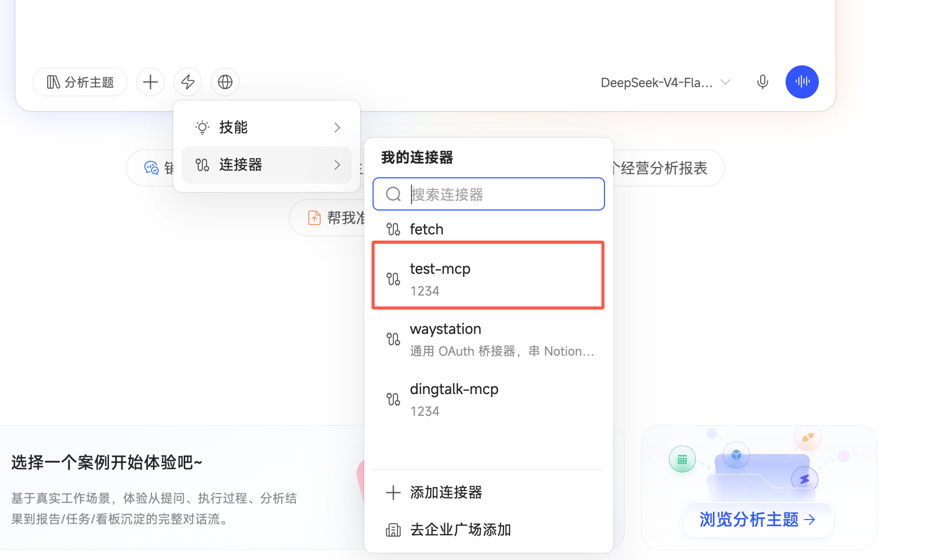Select the 连接器 menu item
Viewport: 934px width, 560px height.
point(267,165)
